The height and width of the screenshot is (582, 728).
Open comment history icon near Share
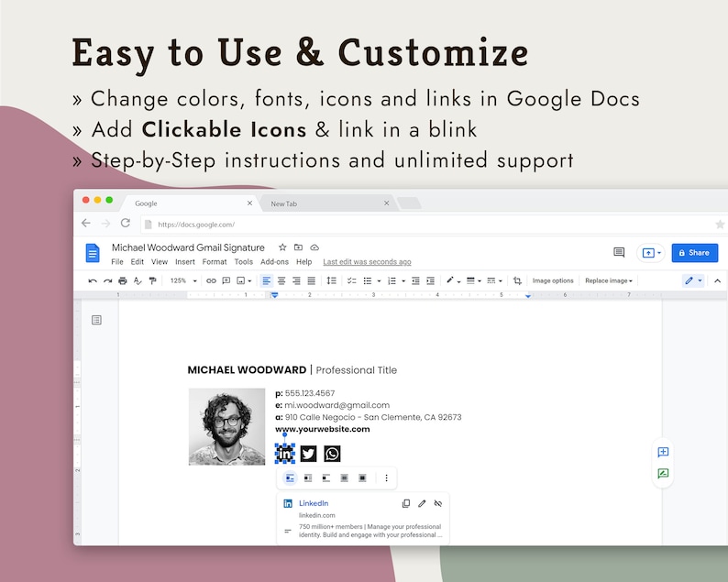point(619,252)
